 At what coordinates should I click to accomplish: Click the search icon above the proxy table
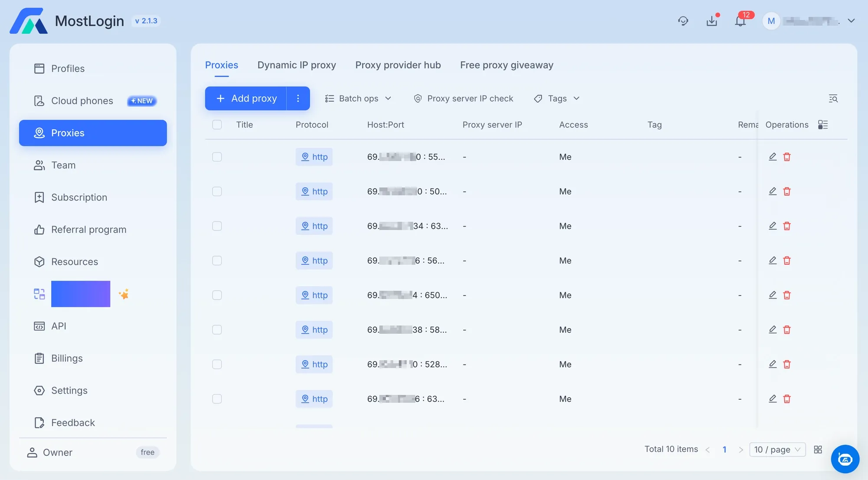tap(833, 98)
